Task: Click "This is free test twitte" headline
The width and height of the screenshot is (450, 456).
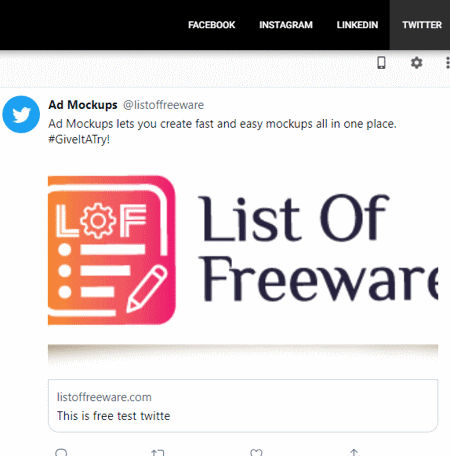Action: point(113,416)
